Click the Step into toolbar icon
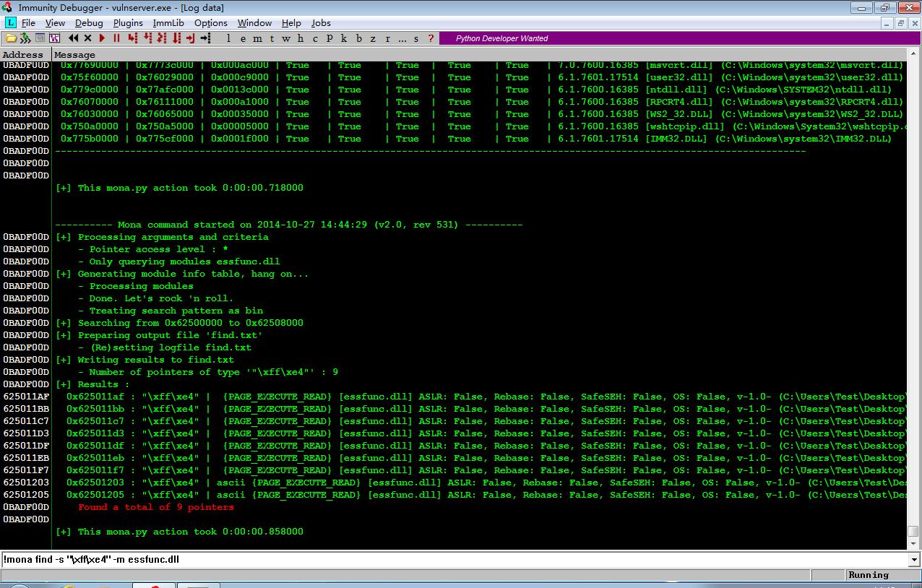The image size is (922, 588). click(x=133, y=38)
